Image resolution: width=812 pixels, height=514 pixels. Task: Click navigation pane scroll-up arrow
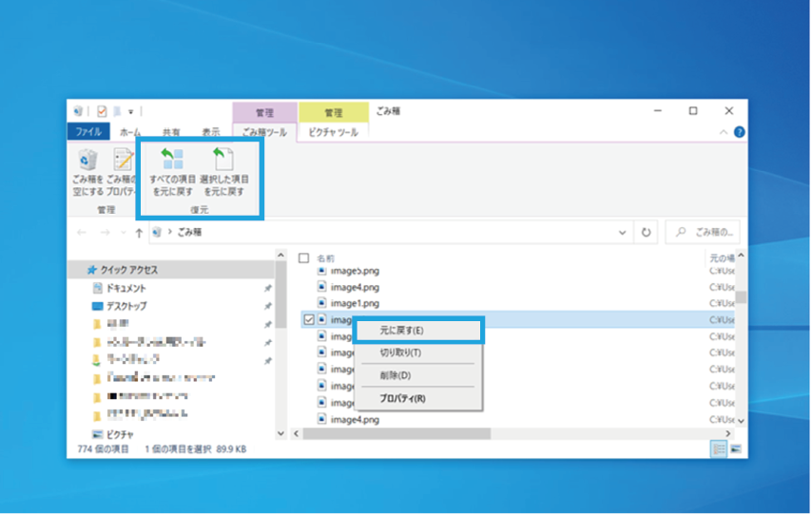[x=280, y=256]
